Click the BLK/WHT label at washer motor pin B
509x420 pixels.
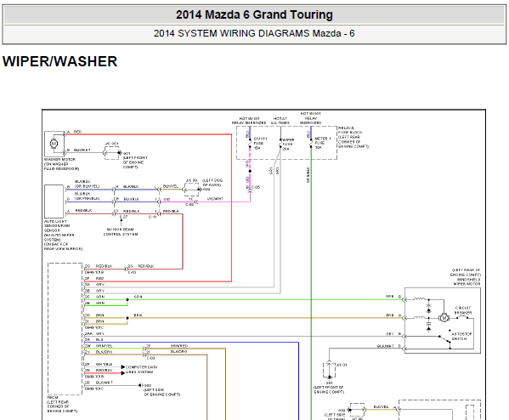(x=82, y=150)
